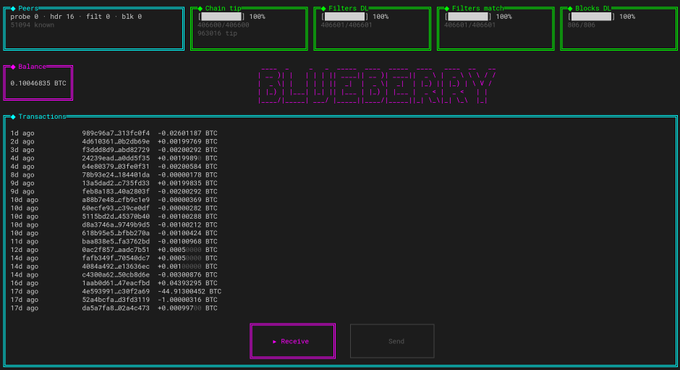Click the arrow marker inside the Receive button

275,341
